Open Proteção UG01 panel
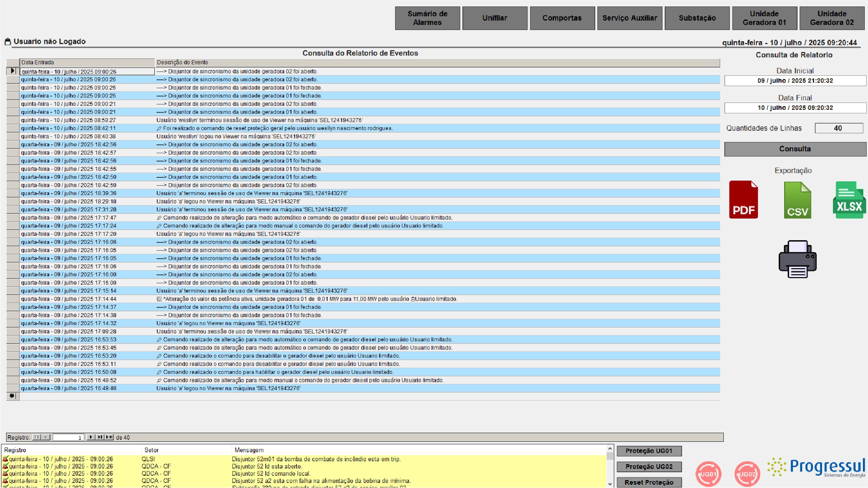 pyautogui.click(x=649, y=451)
